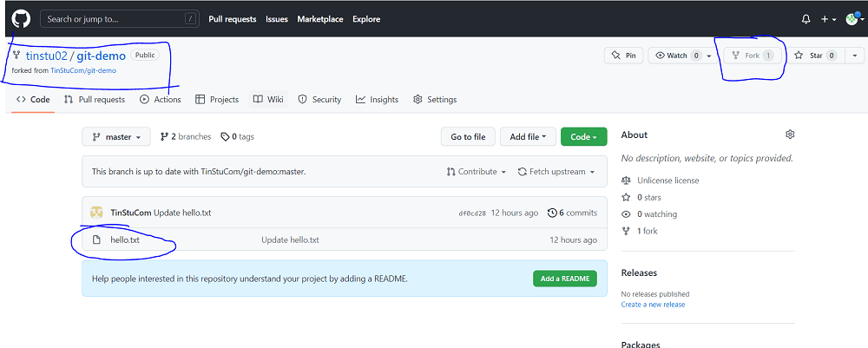868x348 pixels.
Task: View the 6 commits history
Action: pos(572,213)
